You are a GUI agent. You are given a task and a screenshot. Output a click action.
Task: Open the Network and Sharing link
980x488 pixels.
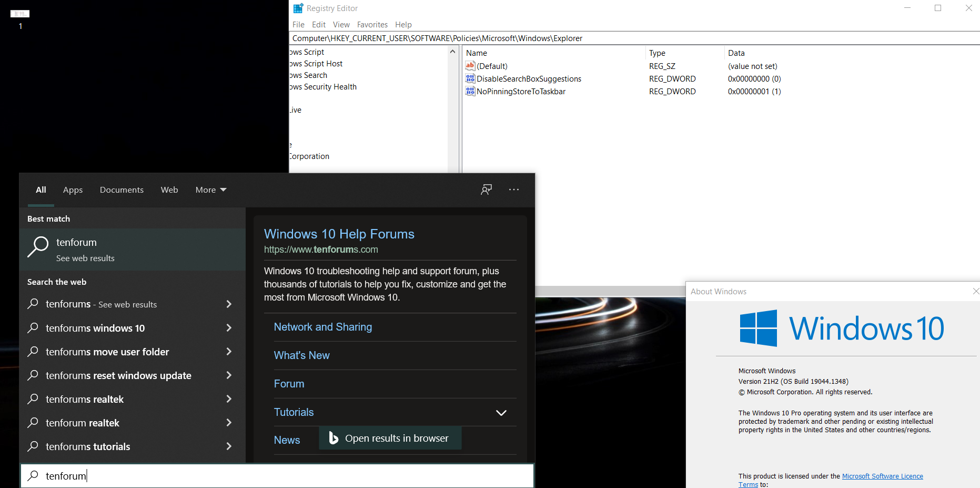click(323, 327)
